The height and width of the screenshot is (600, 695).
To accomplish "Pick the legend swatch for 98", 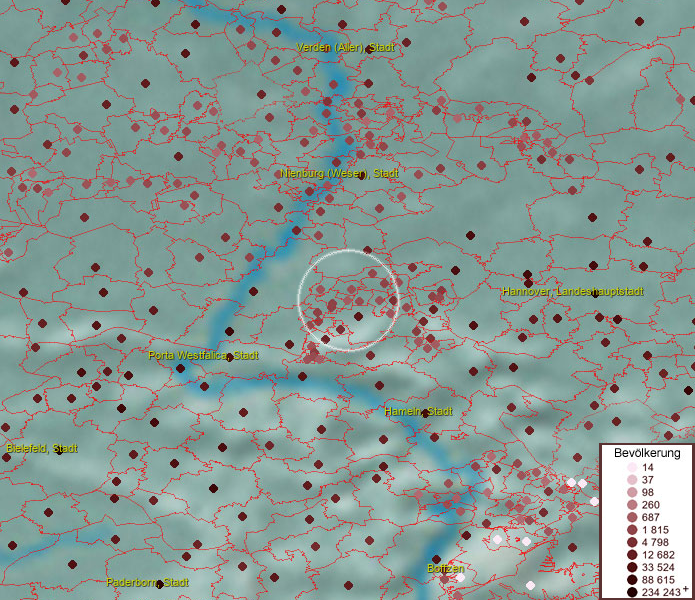I will pos(632,492).
